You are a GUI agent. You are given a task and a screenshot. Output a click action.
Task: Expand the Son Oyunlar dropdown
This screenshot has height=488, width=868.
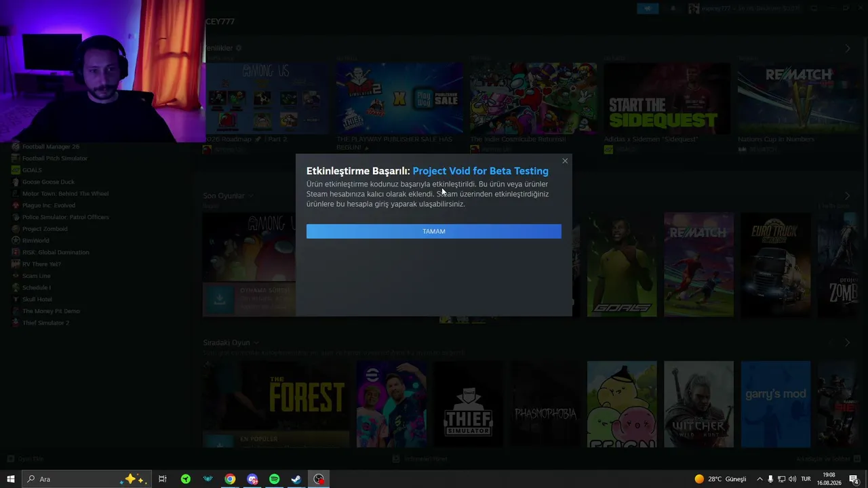pos(251,196)
